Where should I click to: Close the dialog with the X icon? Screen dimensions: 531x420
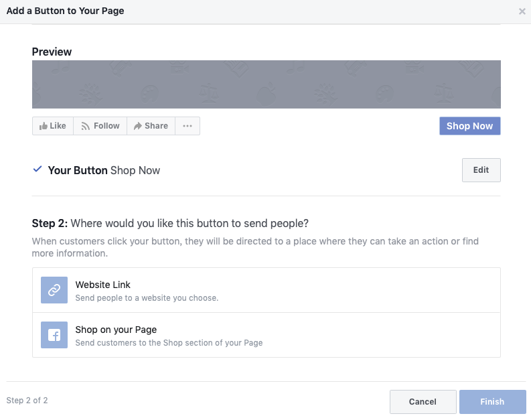coord(522,11)
